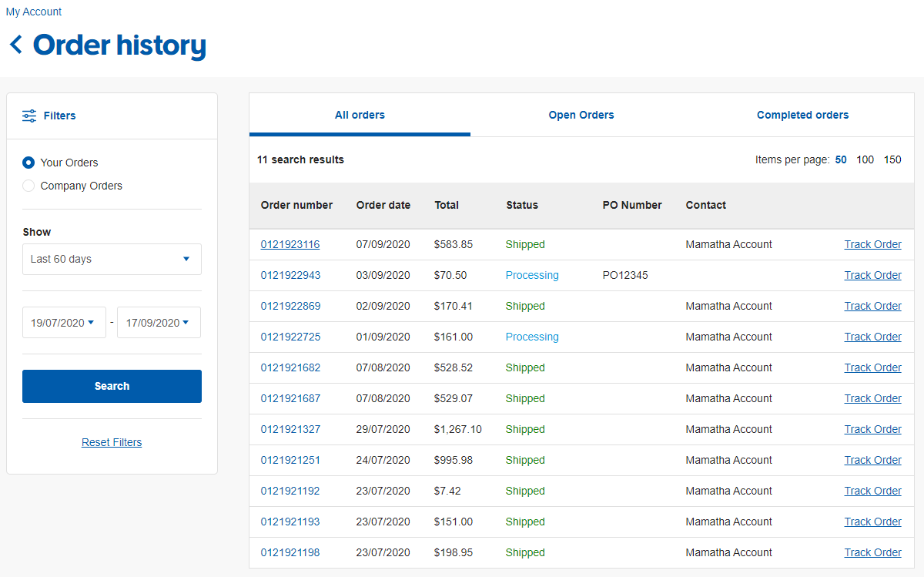Set items per page to 150

892,159
